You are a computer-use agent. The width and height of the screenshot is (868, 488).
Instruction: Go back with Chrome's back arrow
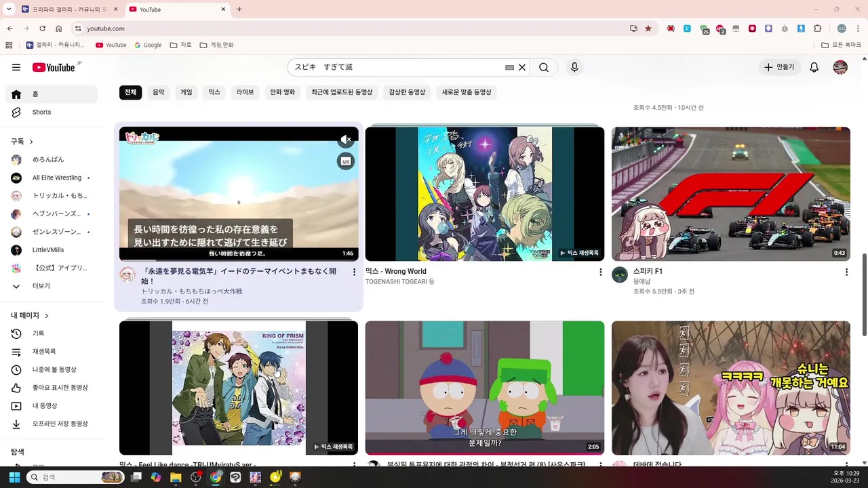9,28
